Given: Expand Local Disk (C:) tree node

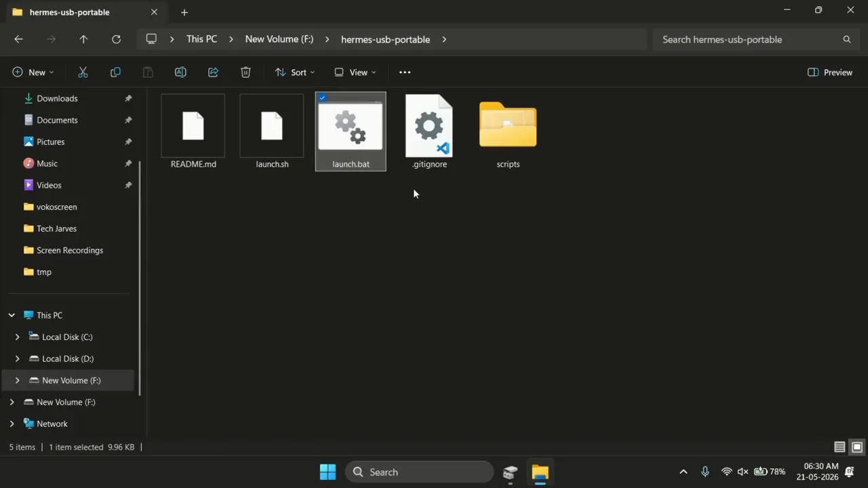Looking at the screenshot, I should pyautogui.click(x=17, y=337).
